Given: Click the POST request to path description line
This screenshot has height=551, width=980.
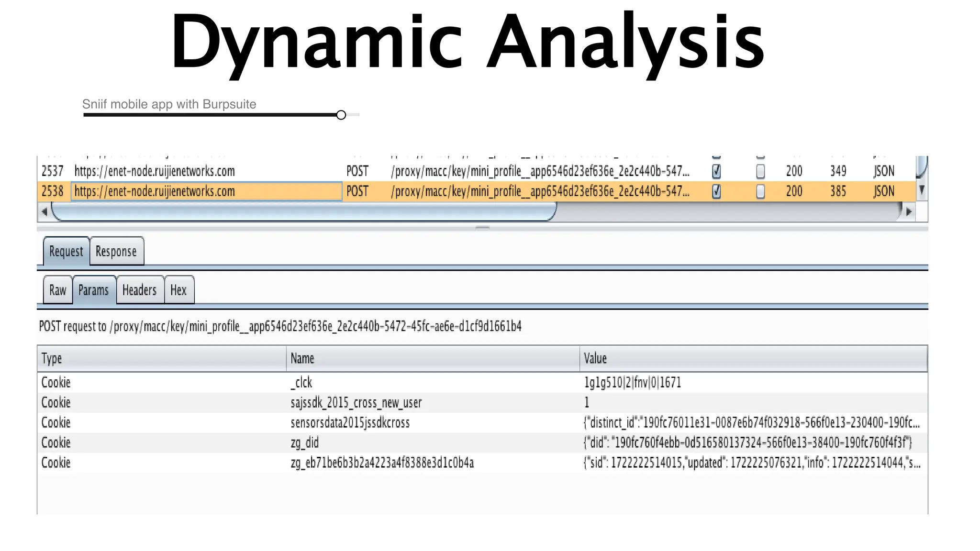Looking at the screenshot, I should pos(280,327).
